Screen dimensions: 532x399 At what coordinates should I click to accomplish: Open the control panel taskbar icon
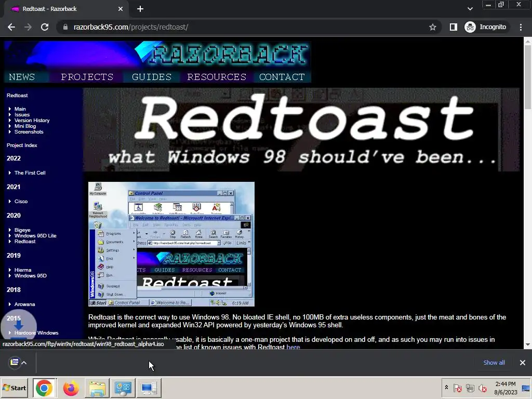coord(123,388)
